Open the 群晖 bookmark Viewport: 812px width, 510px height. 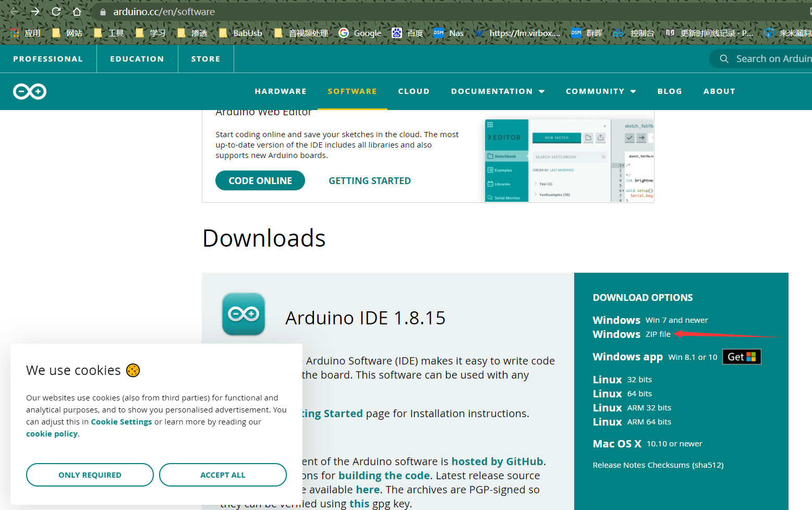[x=587, y=33]
